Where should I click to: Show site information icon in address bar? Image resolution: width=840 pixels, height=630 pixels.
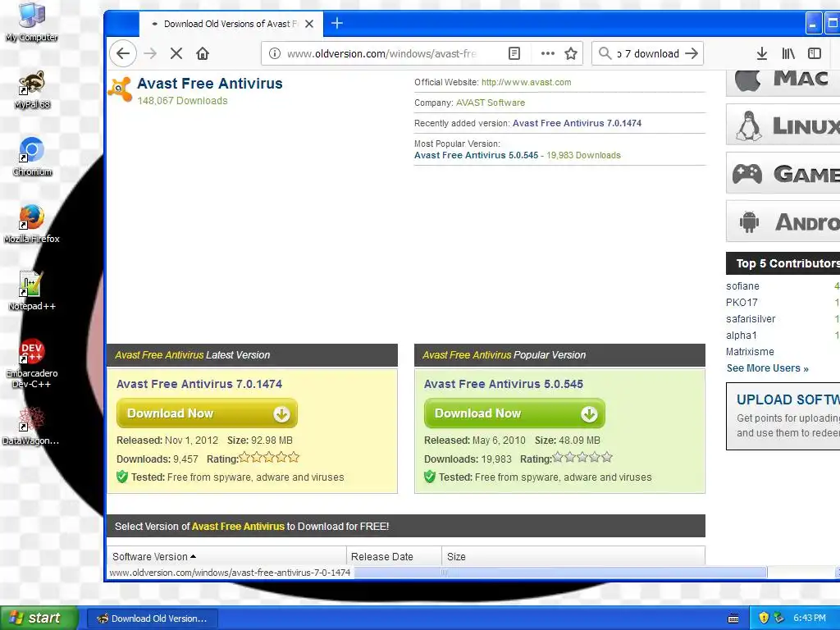coord(274,53)
